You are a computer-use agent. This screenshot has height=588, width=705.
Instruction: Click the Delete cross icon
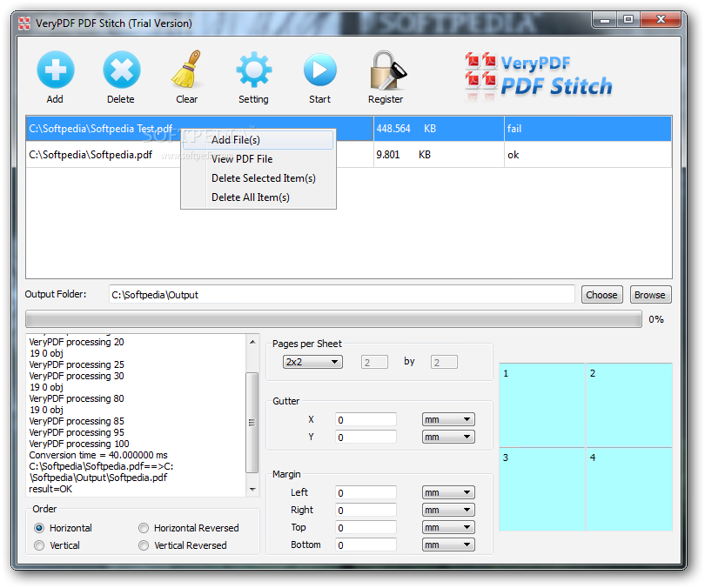click(121, 70)
